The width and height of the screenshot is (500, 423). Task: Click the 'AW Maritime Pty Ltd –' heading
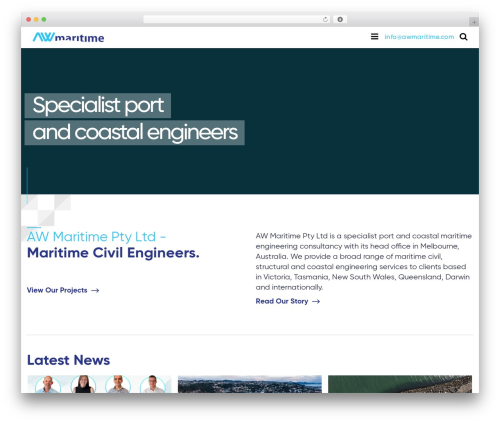tap(96, 237)
